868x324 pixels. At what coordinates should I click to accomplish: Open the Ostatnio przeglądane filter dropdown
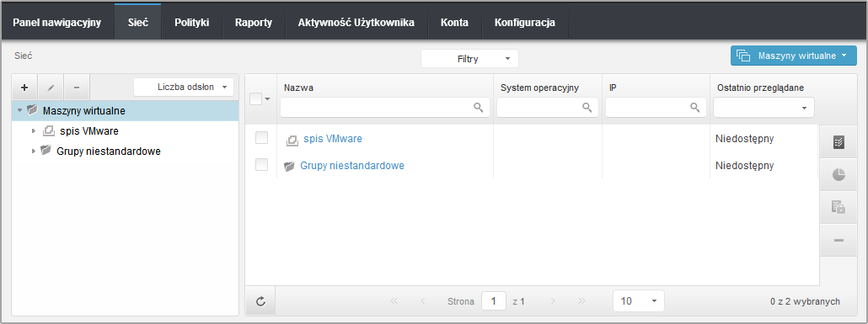[764, 108]
